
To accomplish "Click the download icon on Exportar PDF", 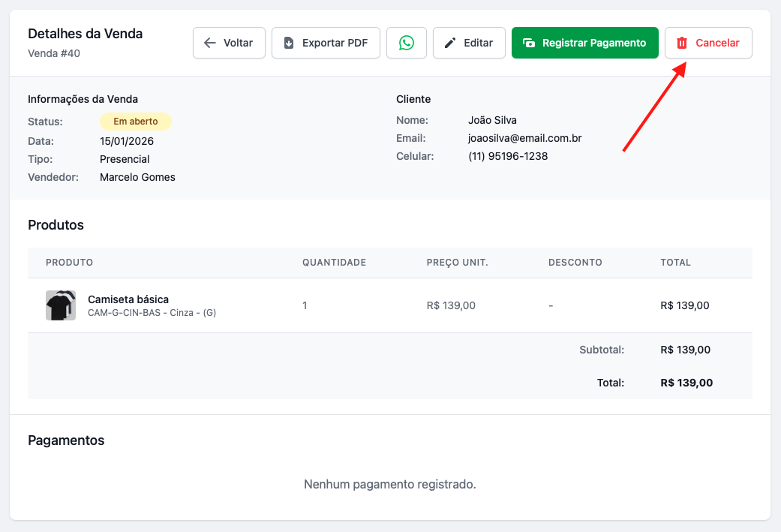I will point(289,43).
